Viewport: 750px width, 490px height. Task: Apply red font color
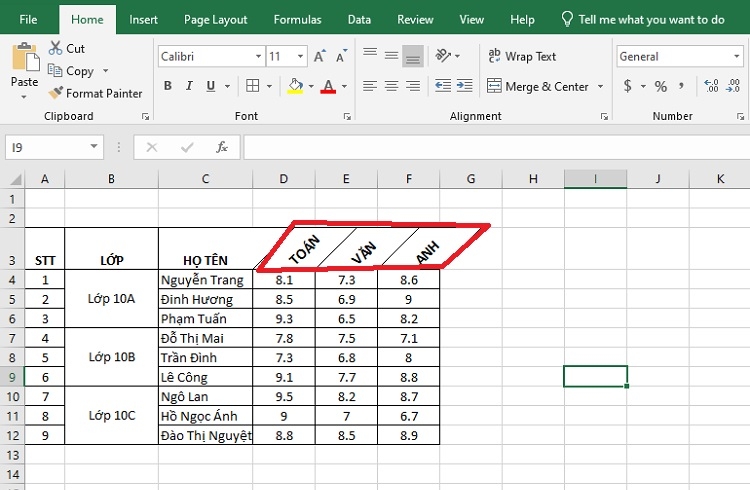click(x=328, y=86)
